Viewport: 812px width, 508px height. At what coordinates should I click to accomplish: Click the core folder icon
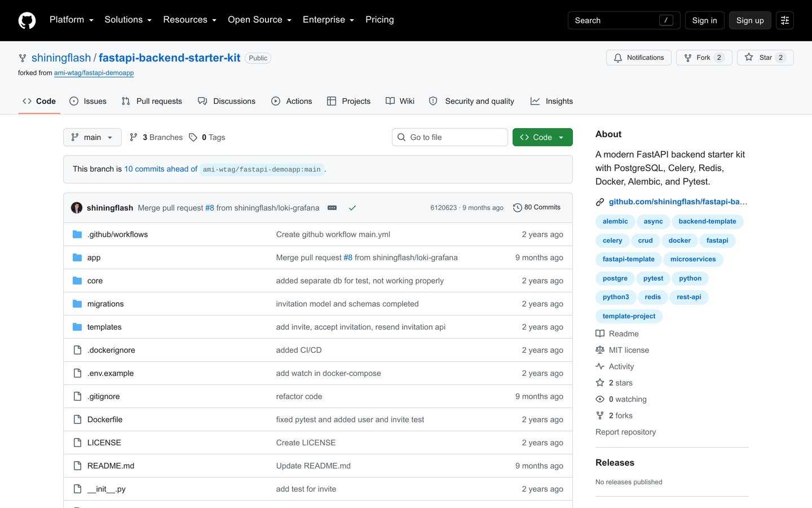pyautogui.click(x=77, y=281)
